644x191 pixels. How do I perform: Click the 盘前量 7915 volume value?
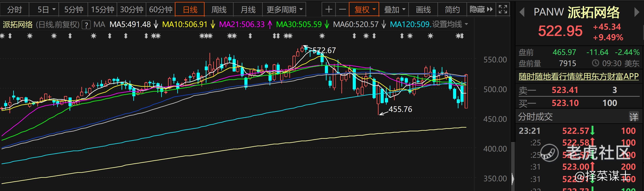(x=567, y=63)
